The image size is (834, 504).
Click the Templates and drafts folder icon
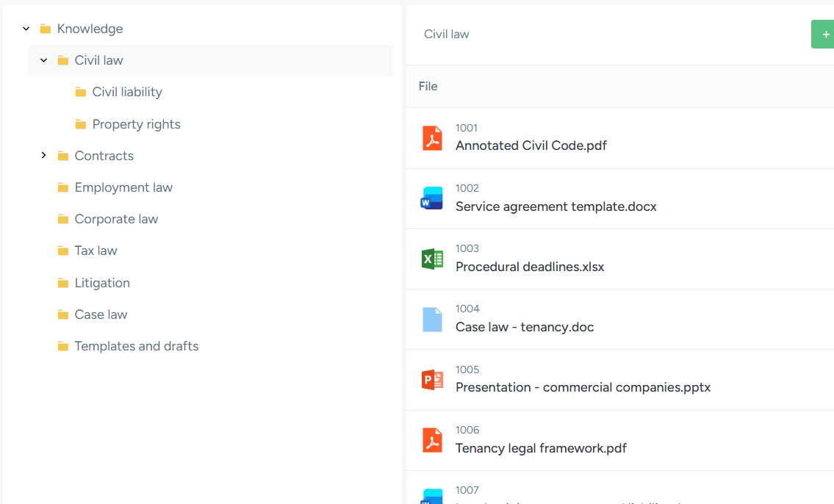pos(62,346)
